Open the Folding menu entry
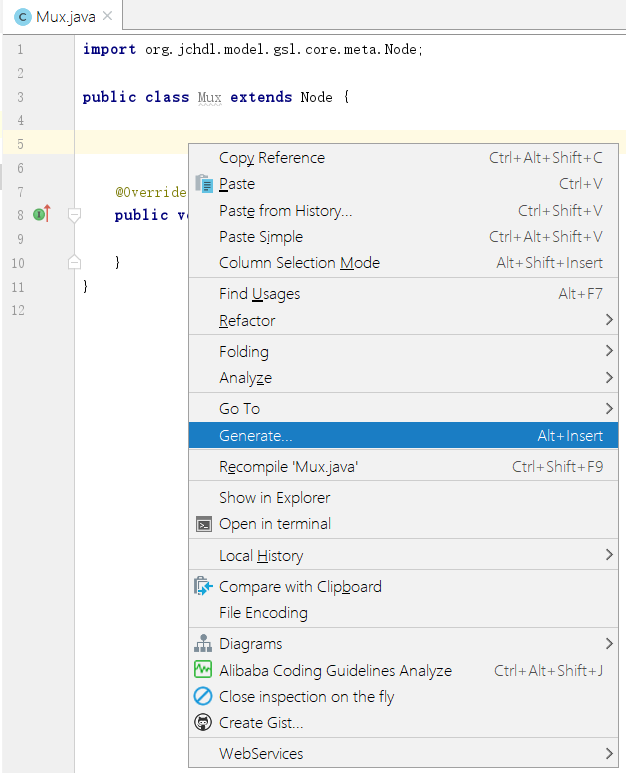 [x=403, y=351]
